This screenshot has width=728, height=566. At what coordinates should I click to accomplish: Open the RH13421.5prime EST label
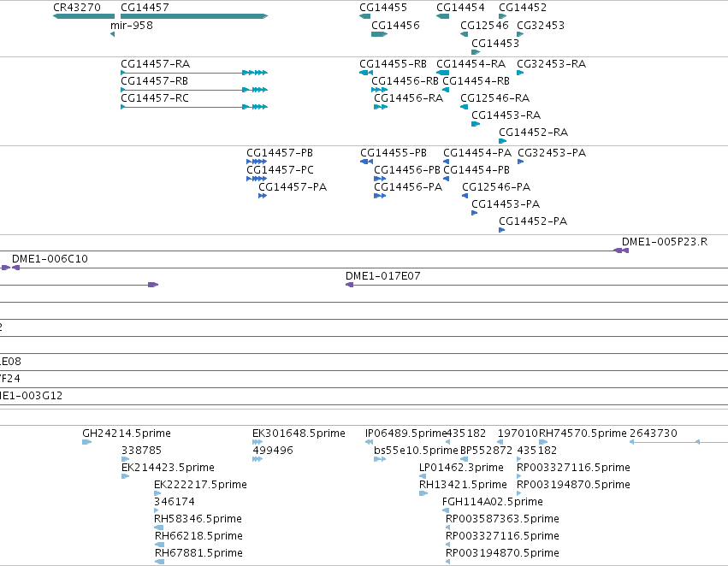click(x=463, y=486)
